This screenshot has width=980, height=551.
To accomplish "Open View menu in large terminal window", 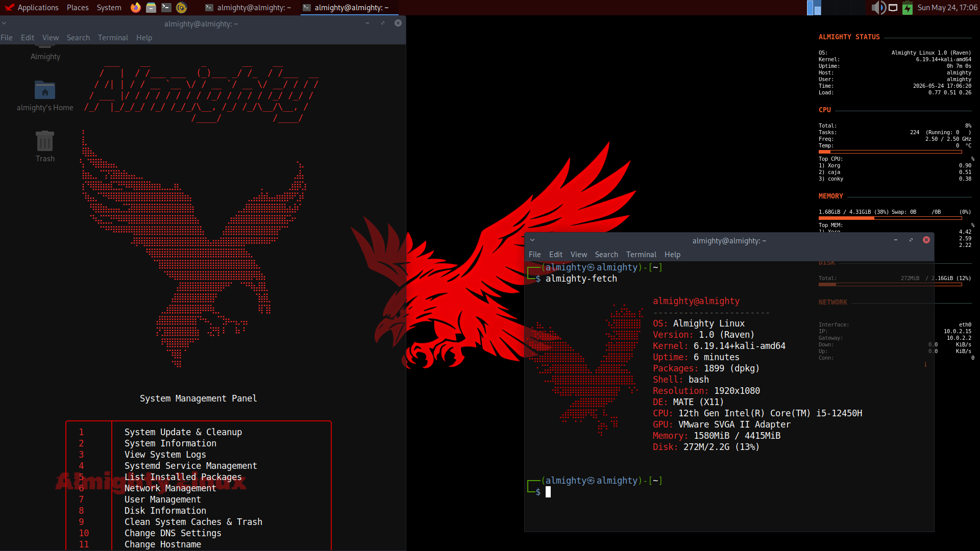I will tap(51, 37).
